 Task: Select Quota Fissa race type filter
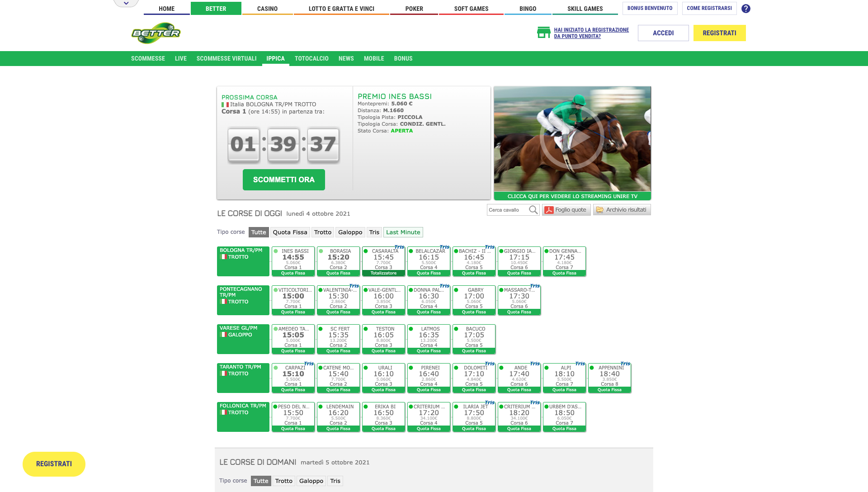coord(290,232)
